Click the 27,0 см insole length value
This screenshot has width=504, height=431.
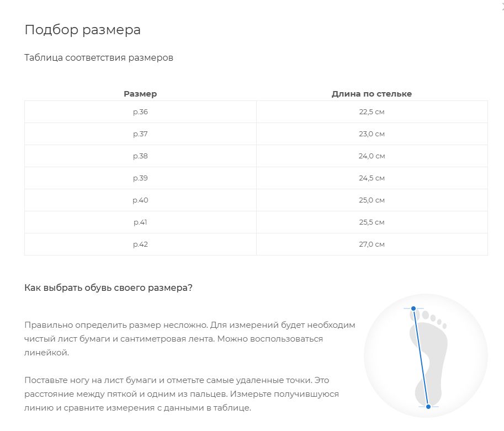[372, 244]
